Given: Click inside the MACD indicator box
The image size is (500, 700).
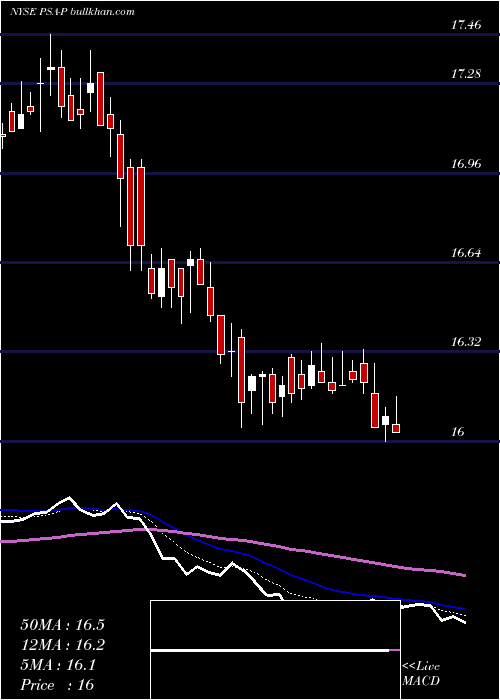Looking at the screenshot, I should [x=275, y=650].
